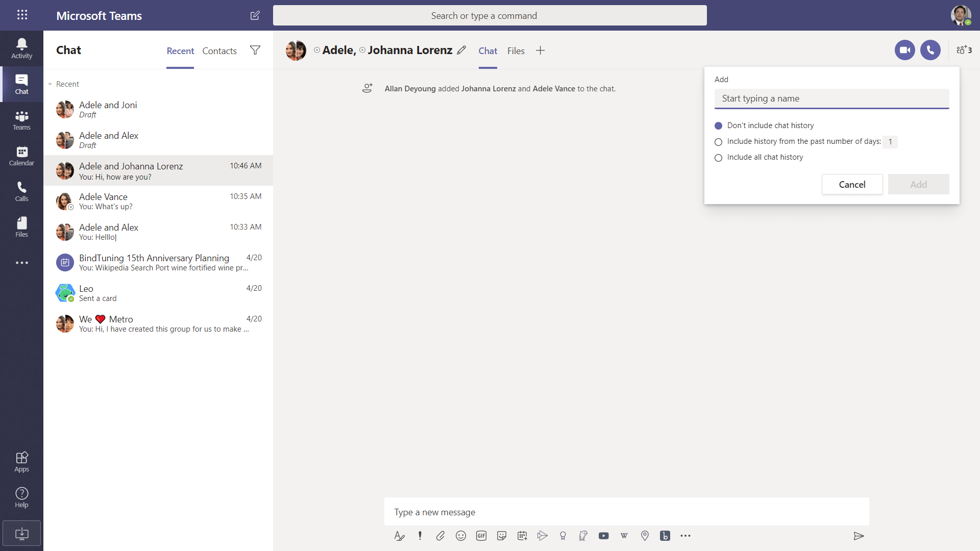Schedule a meeting from compose toolbar
The image size is (980, 551).
pyautogui.click(x=522, y=536)
